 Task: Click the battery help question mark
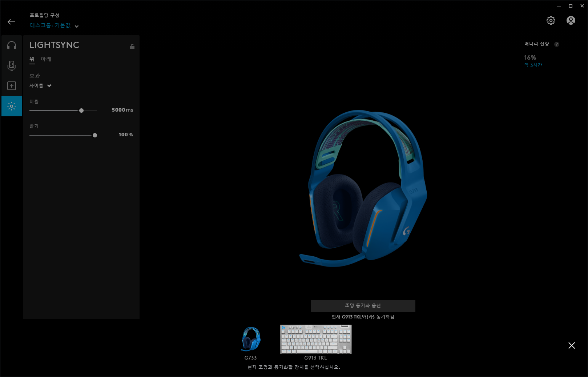557,44
